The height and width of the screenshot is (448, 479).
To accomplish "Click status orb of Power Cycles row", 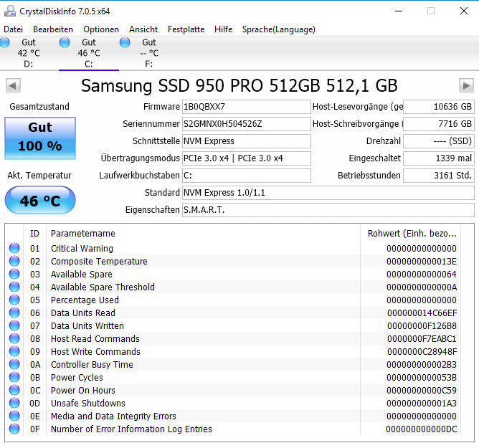I will coord(14,377).
